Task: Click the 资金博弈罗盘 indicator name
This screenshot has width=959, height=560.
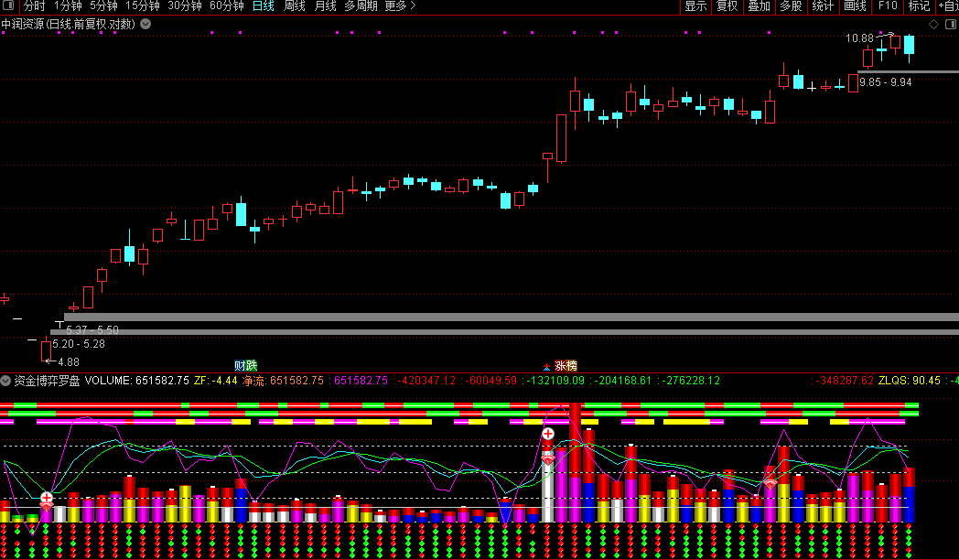Action: tap(47, 381)
